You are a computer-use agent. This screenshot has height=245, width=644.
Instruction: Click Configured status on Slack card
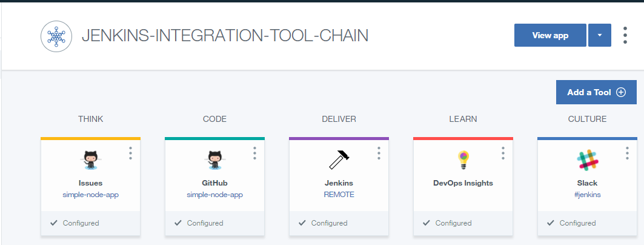pyautogui.click(x=577, y=223)
